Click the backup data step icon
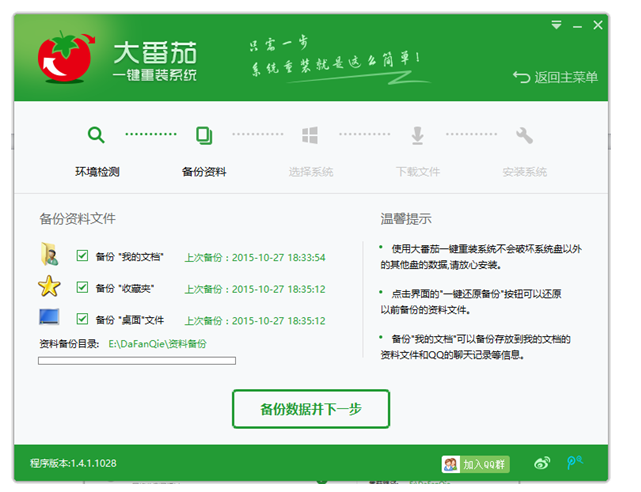 204,135
